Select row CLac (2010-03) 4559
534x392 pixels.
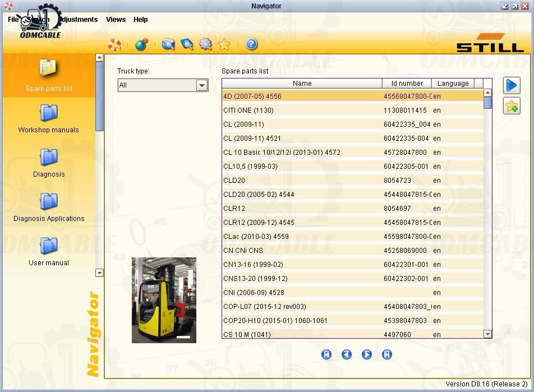(x=352, y=236)
